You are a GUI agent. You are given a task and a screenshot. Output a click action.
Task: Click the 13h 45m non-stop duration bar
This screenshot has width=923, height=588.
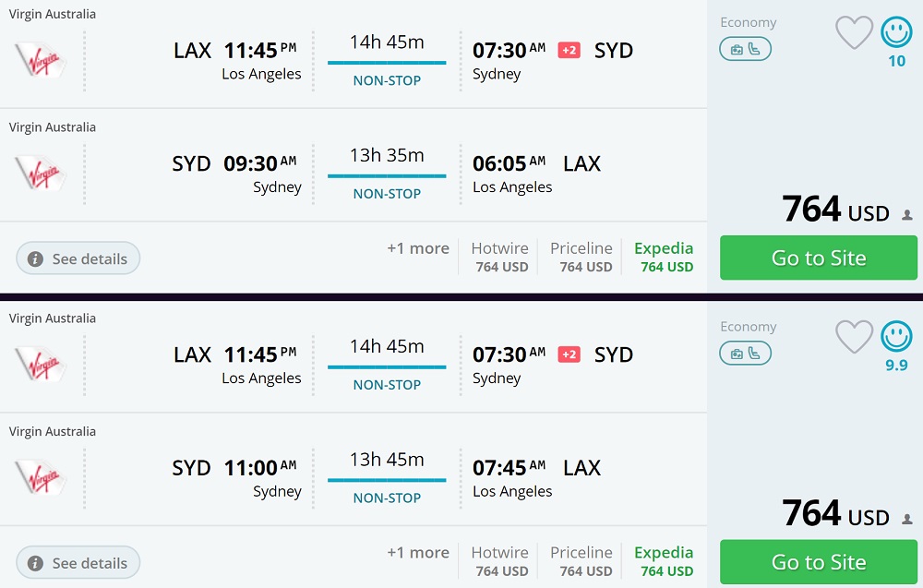pos(387,477)
